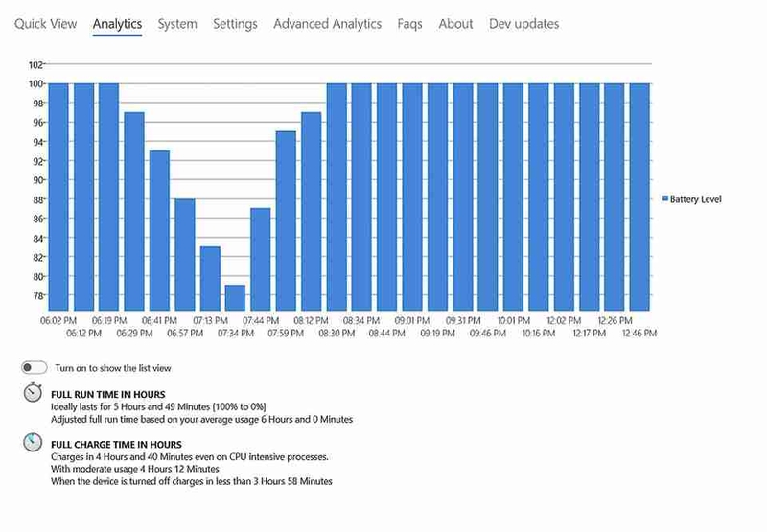Viewport: 767px width, 532px height.
Task: Switch to the System tab
Action: point(177,23)
